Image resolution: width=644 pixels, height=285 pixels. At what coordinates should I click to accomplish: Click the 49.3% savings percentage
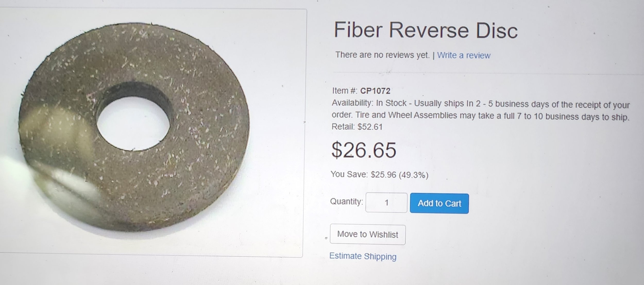click(413, 175)
